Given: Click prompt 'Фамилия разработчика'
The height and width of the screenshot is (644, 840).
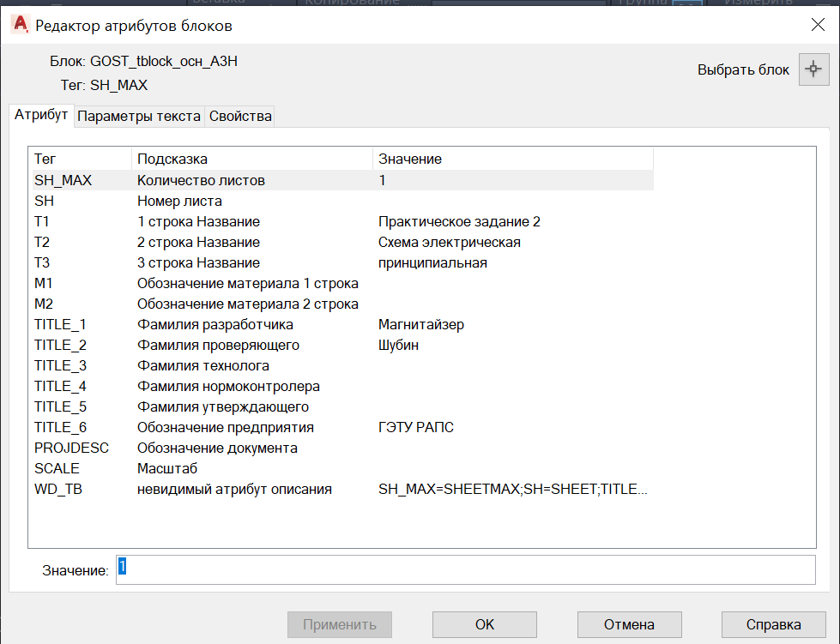Looking at the screenshot, I should pyautogui.click(x=215, y=324).
